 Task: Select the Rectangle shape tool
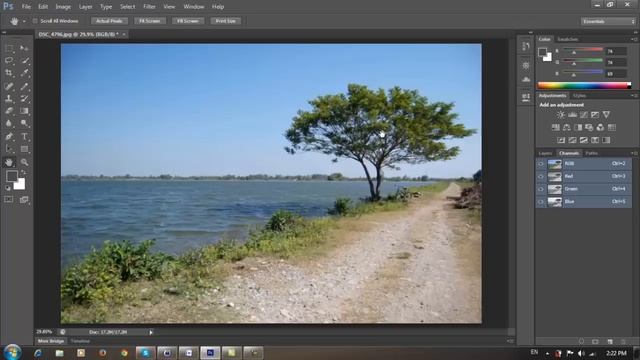24,149
